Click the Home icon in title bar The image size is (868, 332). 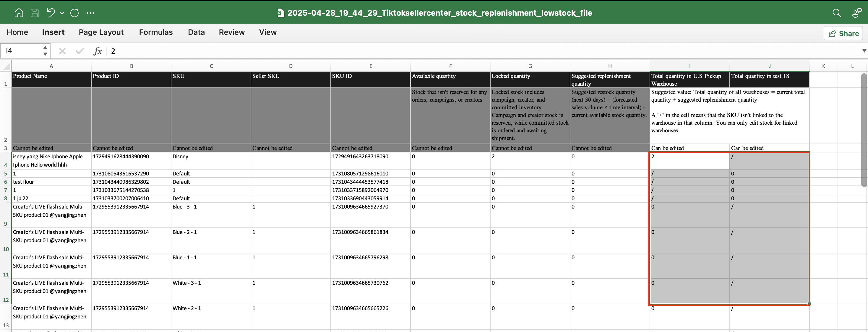click(19, 13)
